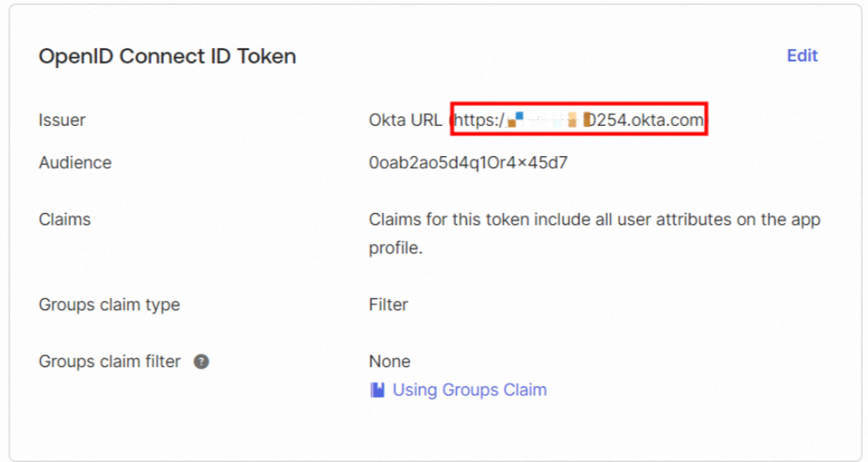The width and height of the screenshot is (868, 462).
Task: Click the Groups claim type label
Action: [109, 304]
